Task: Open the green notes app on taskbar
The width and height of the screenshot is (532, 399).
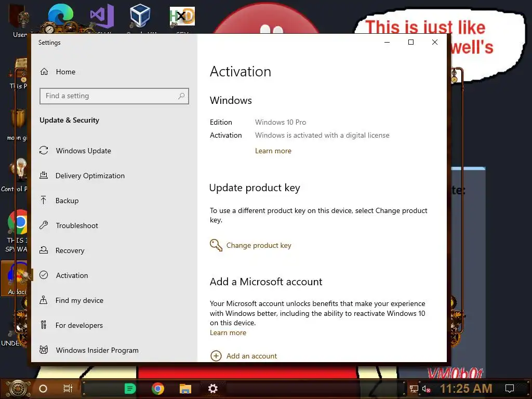Action: [x=130, y=389]
